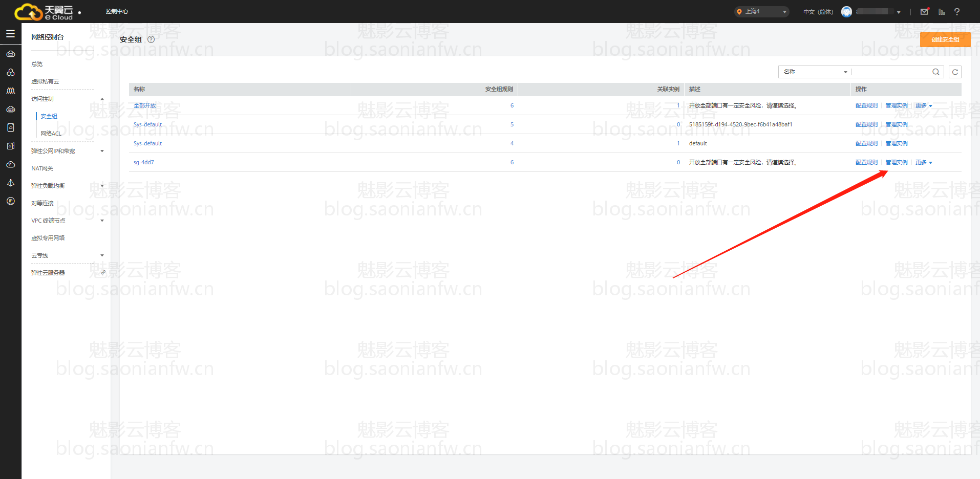Click the three-circles cluster icon in left rail
The height and width of the screenshot is (479, 980).
[x=10, y=72]
